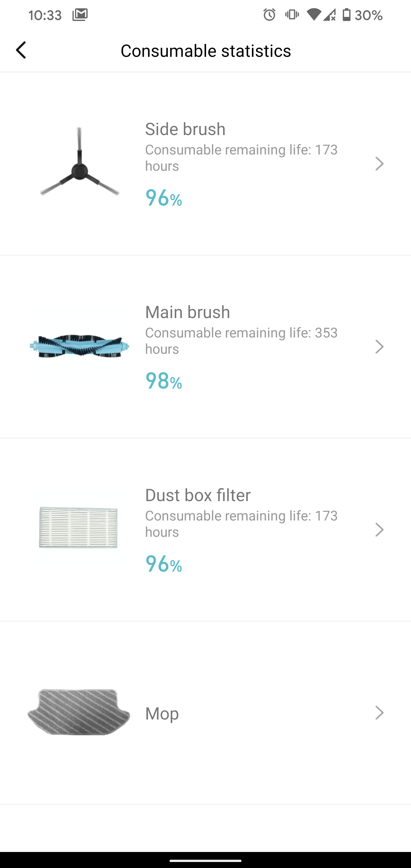
Task: Tap the battery icon in status bar
Action: 346,15
